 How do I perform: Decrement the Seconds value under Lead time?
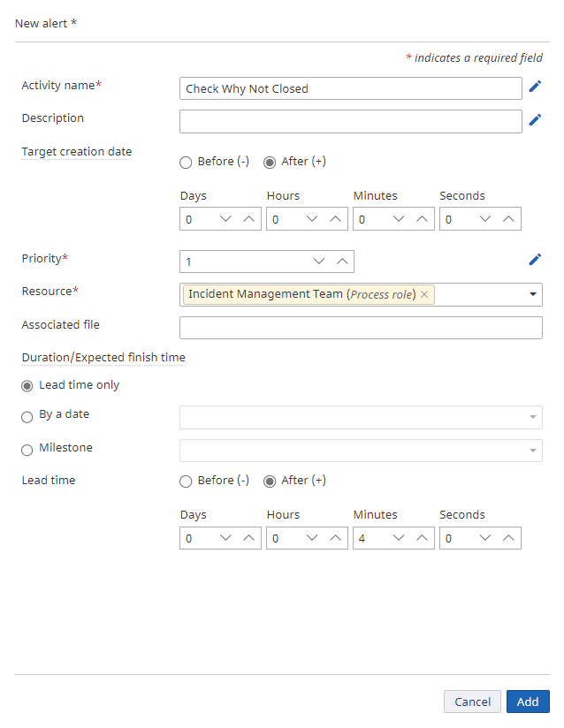coord(484,537)
